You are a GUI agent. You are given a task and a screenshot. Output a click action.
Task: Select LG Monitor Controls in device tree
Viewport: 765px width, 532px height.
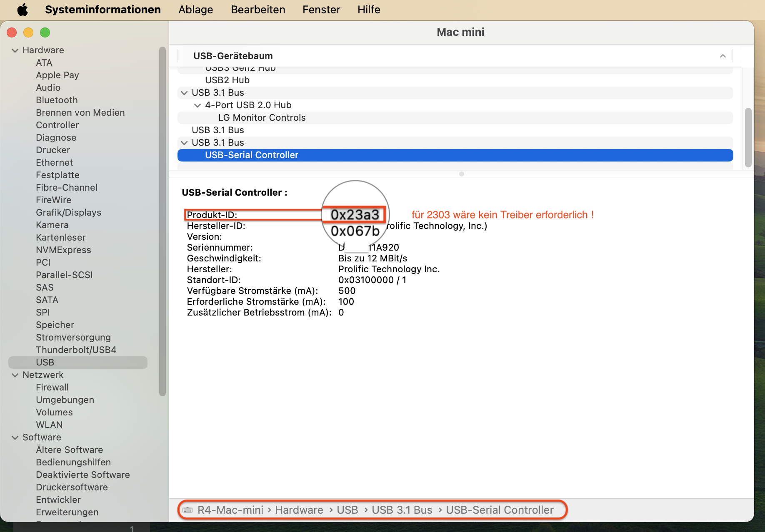coord(455,118)
